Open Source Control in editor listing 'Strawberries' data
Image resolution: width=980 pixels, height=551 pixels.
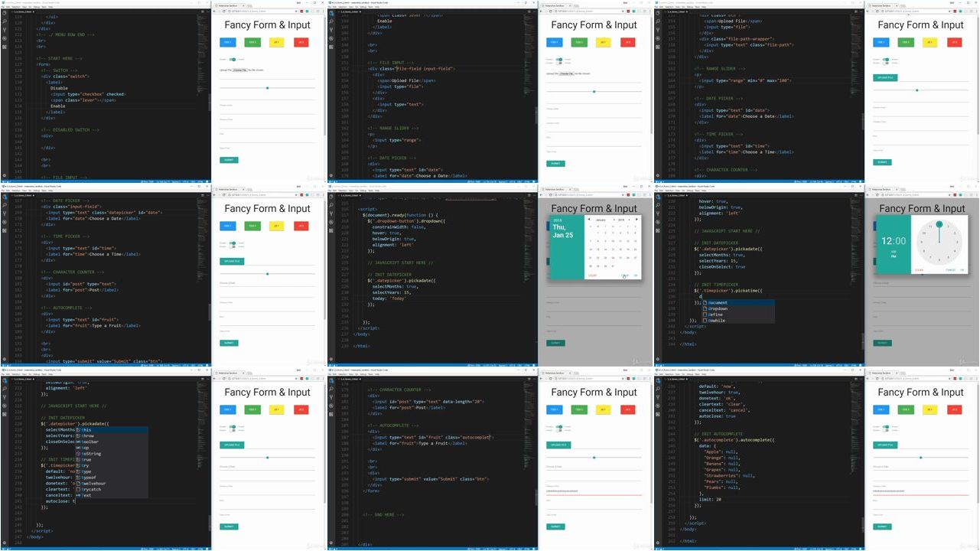tap(658, 397)
